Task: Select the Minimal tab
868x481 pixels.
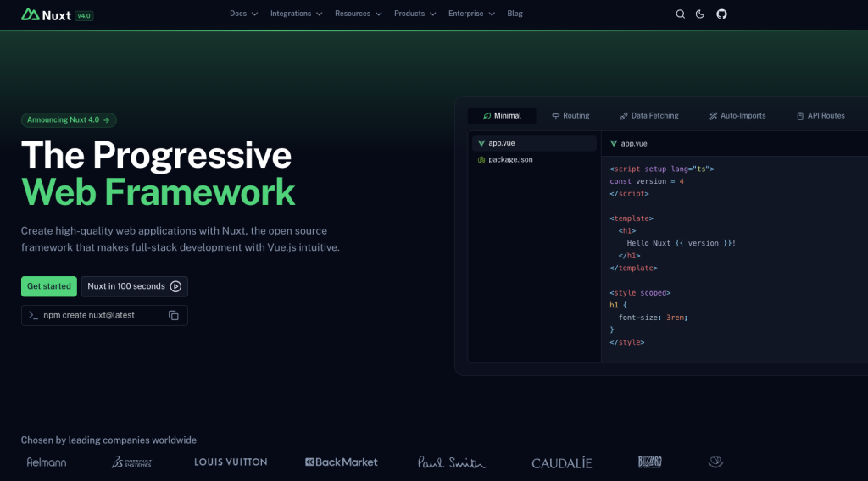Action: point(502,116)
